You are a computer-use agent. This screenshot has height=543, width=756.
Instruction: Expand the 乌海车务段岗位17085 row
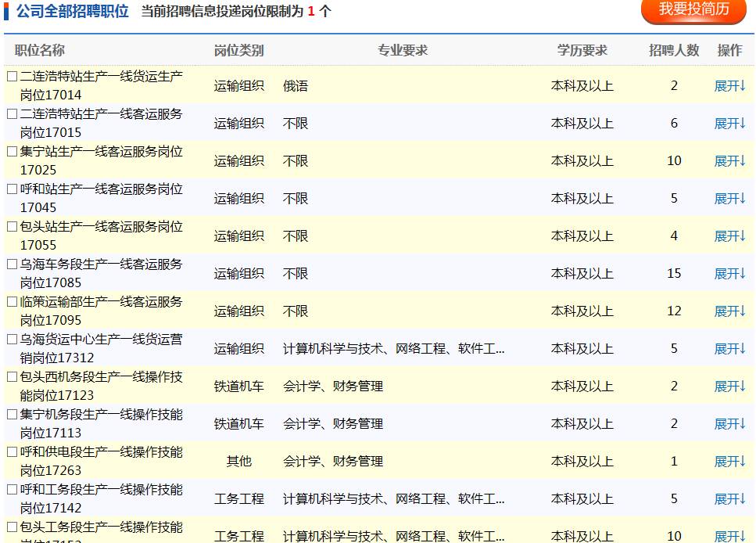click(x=729, y=274)
